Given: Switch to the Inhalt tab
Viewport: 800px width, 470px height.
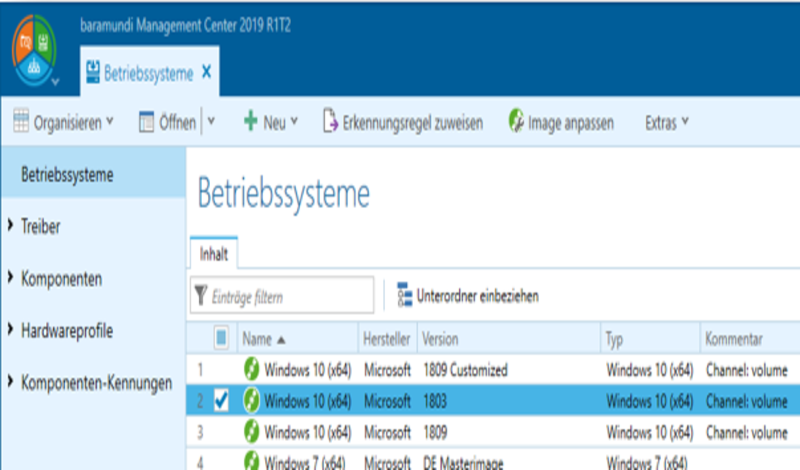Looking at the screenshot, I should (x=214, y=254).
